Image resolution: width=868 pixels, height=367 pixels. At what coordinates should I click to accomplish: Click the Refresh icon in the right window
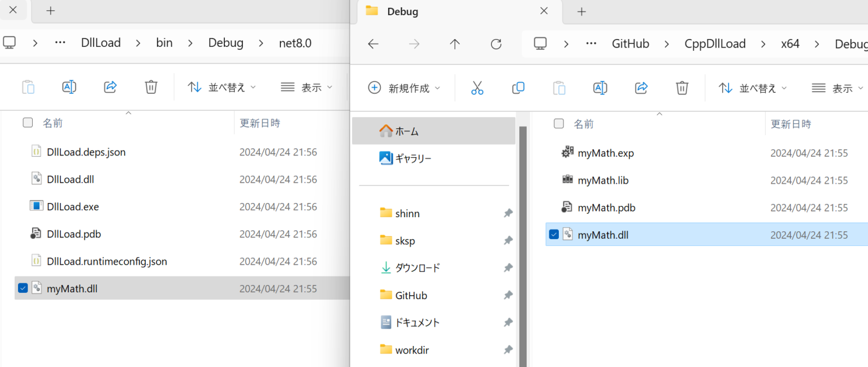(x=496, y=44)
